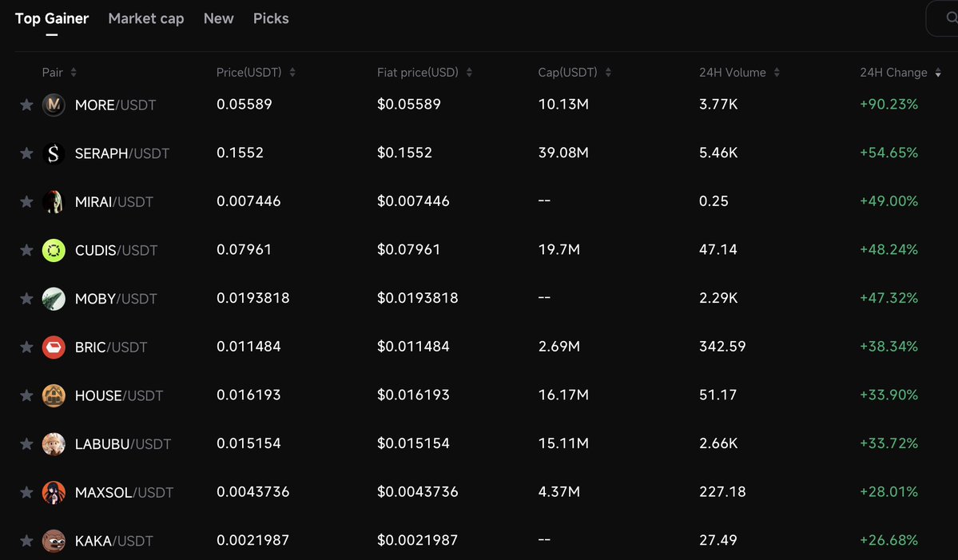Open CUDIS/USDT trading pair
958x560 pixels.
(116, 250)
